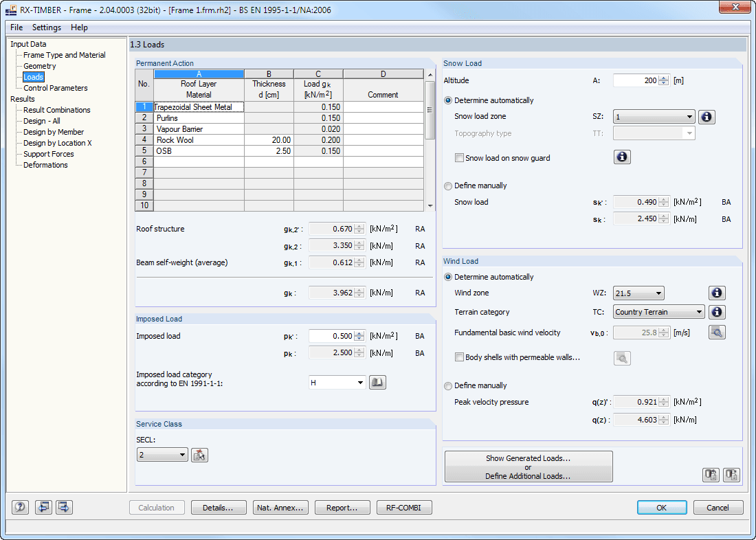
Task: Select the Vapour Barrier material cell
Action: click(199, 129)
